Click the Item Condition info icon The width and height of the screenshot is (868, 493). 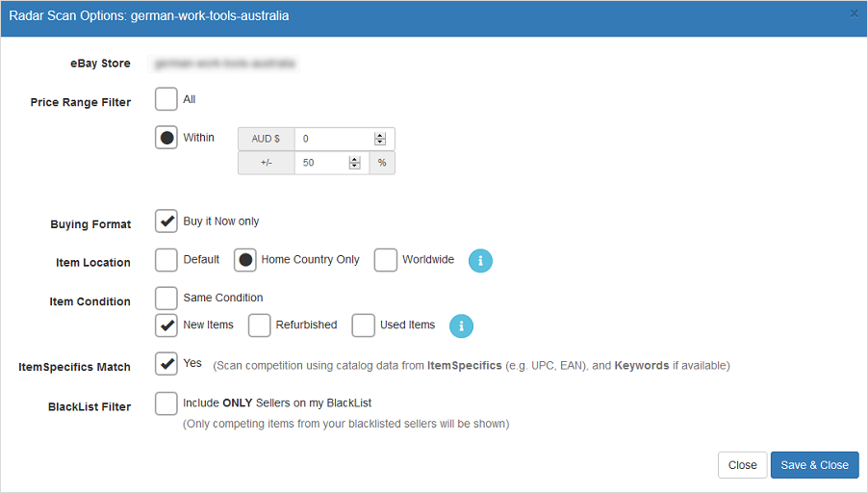pos(461,325)
